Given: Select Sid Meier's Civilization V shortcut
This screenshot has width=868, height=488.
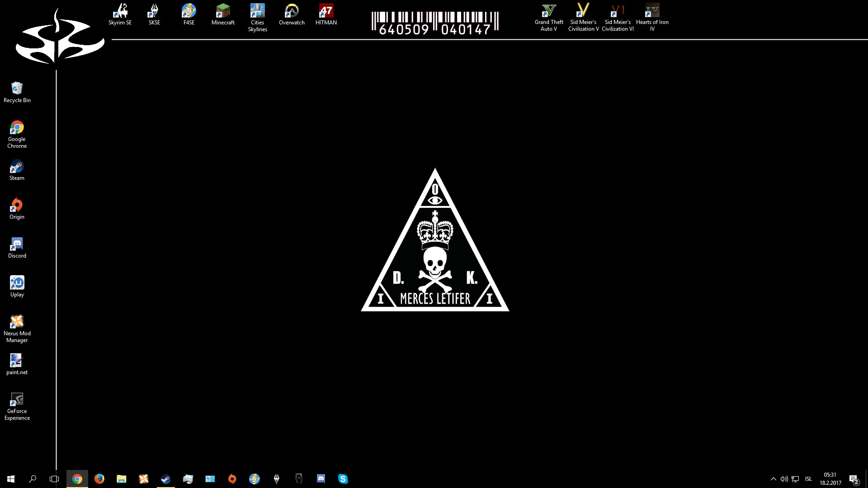Looking at the screenshot, I should (x=583, y=18).
